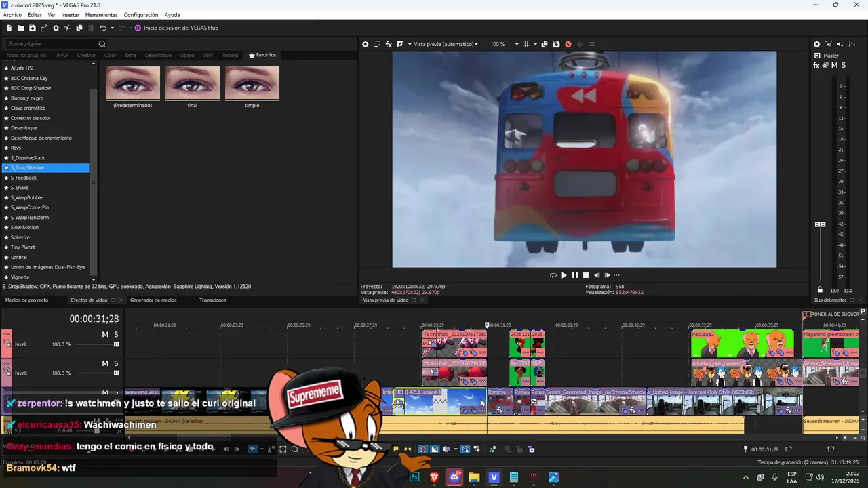Switch to Transiciones tab
868x488 pixels.
tap(213, 300)
